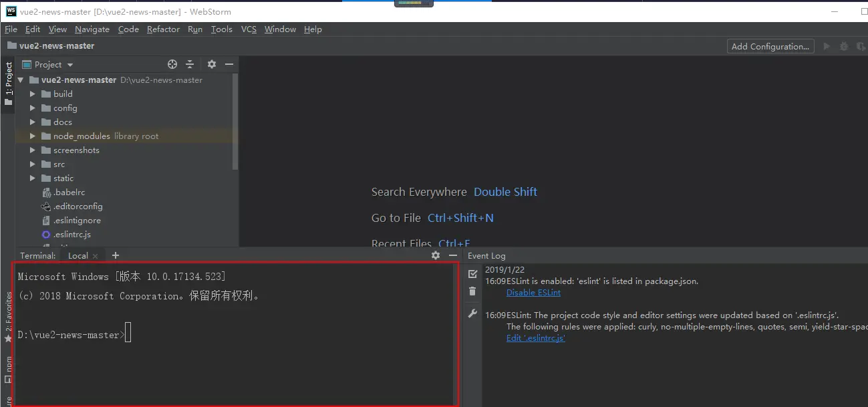Click the Run triangle icon in toolbar
This screenshot has height=407, width=868.
(827, 46)
